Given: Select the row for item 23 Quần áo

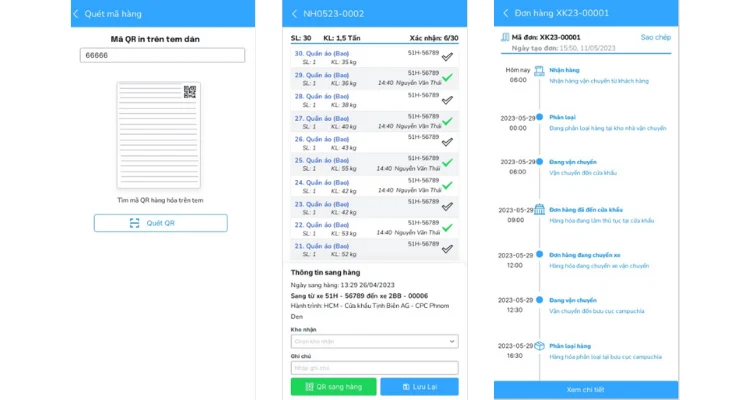Looking at the screenshot, I should pyautogui.click(x=375, y=208).
